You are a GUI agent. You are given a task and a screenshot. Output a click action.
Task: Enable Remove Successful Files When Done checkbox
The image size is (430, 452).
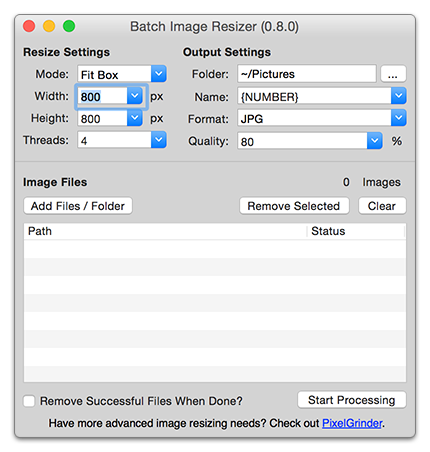[29, 401]
